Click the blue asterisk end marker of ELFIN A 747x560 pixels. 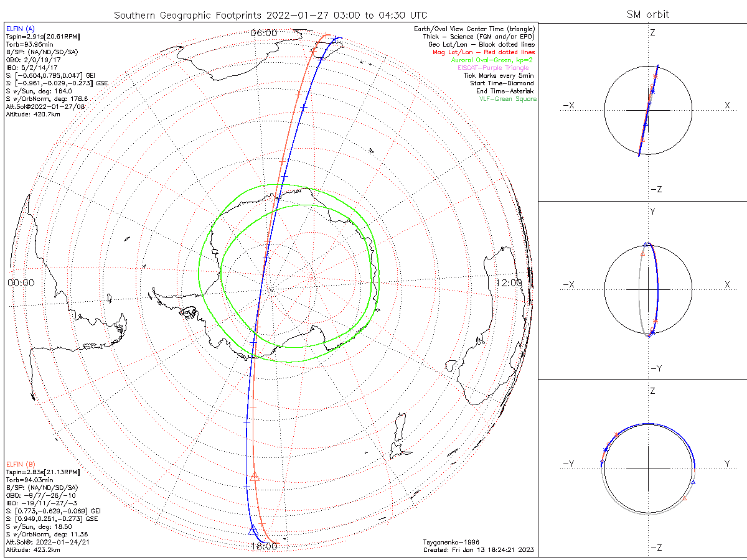(336, 39)
